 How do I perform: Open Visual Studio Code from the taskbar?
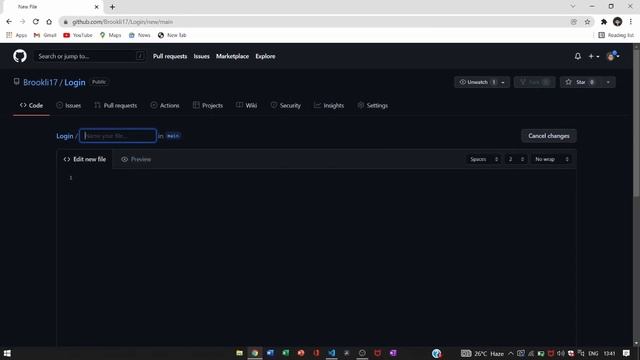tap(331, 353)
